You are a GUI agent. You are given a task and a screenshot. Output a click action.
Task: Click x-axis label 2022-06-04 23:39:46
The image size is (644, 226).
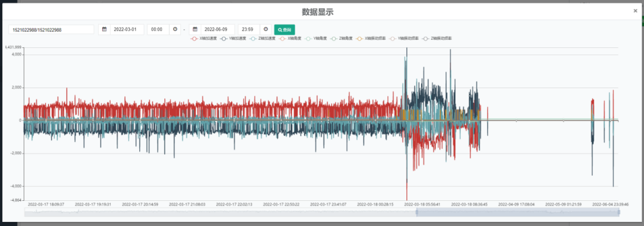(x=610, y=204)
